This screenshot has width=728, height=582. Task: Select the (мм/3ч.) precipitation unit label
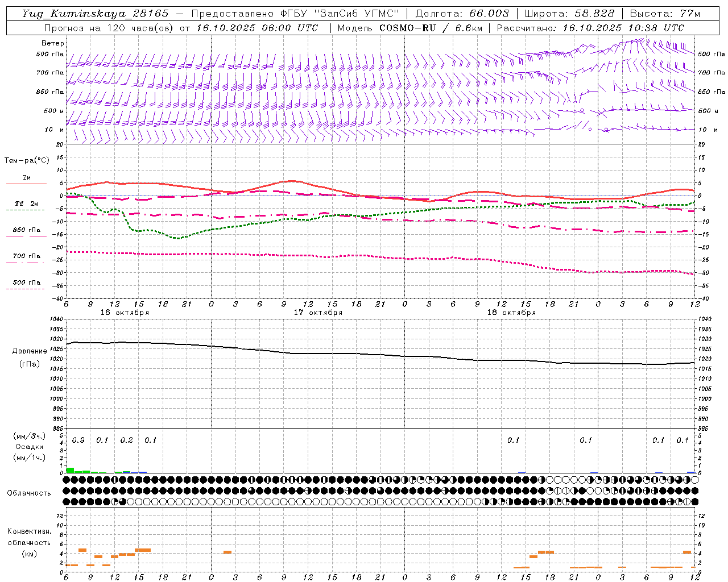coord(30,436)
